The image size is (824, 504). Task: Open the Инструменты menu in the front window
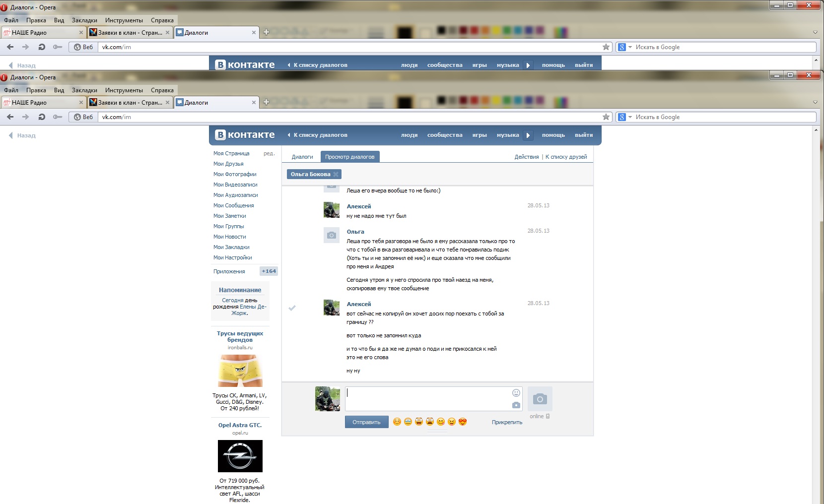pos(124,90)
